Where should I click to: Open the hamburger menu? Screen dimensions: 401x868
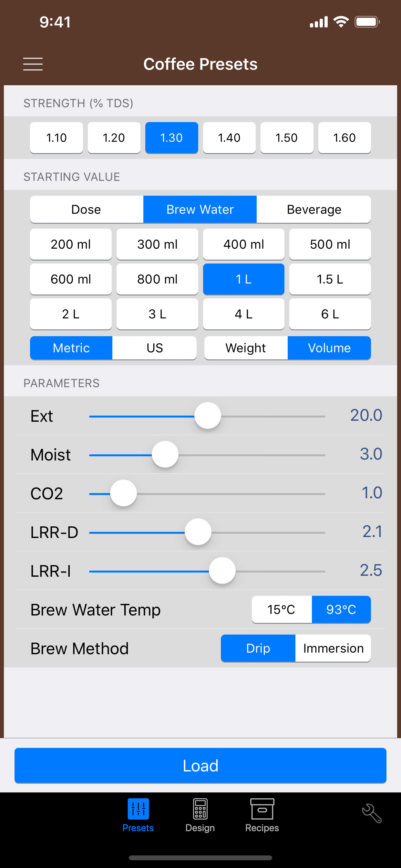pyautogui.click(x=33, y=64)
